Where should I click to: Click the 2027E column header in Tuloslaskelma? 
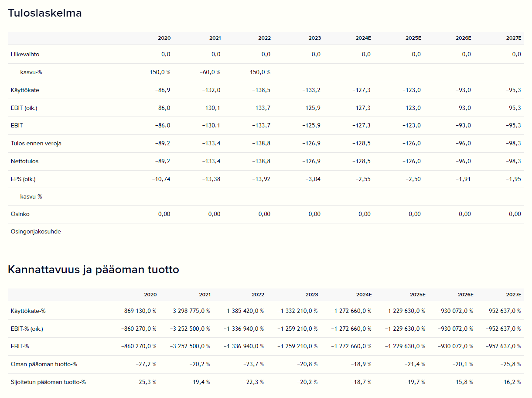tap(514, 38)
